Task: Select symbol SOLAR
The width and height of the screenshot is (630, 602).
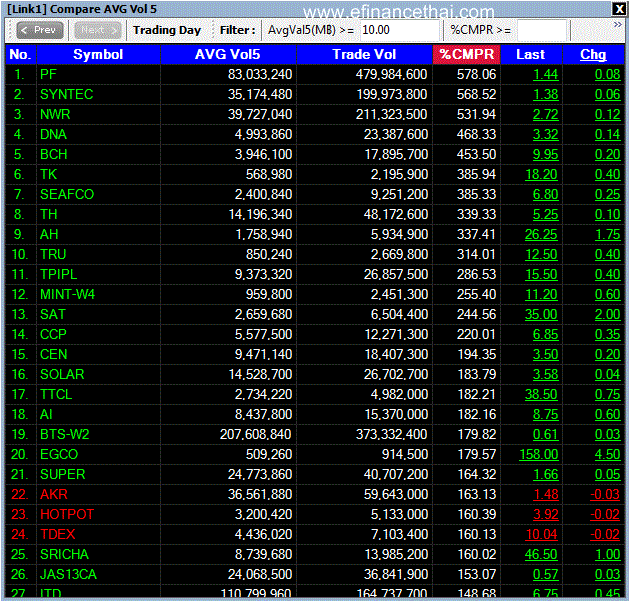Action: click(62, 375)
